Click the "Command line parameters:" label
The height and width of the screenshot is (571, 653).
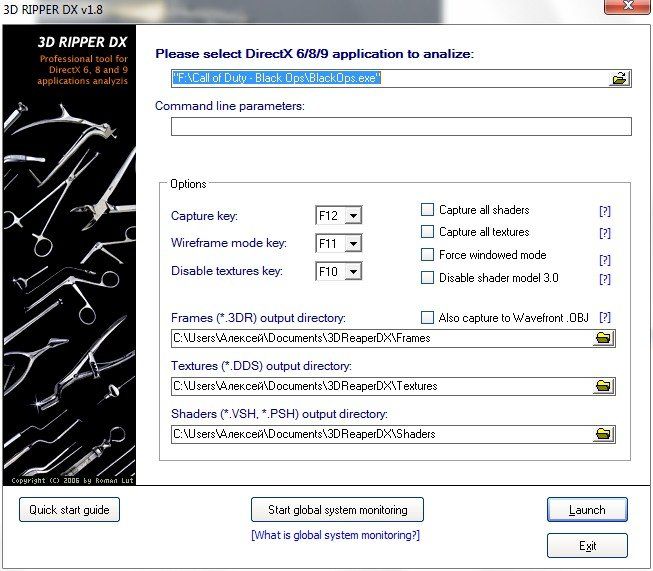(229, 106)
